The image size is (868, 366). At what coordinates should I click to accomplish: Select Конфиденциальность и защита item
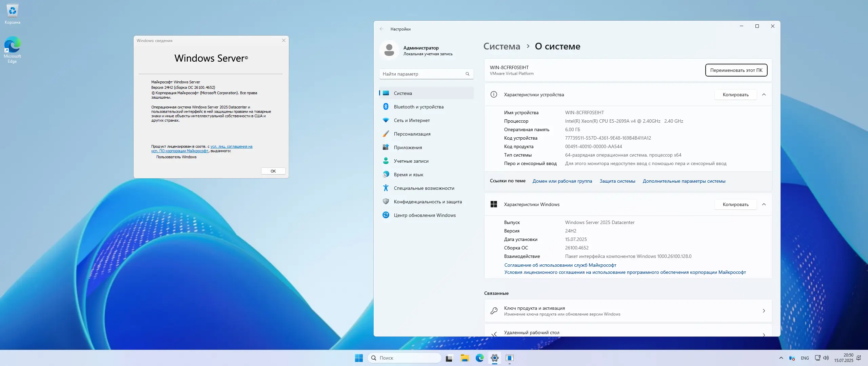click(428, 202)
